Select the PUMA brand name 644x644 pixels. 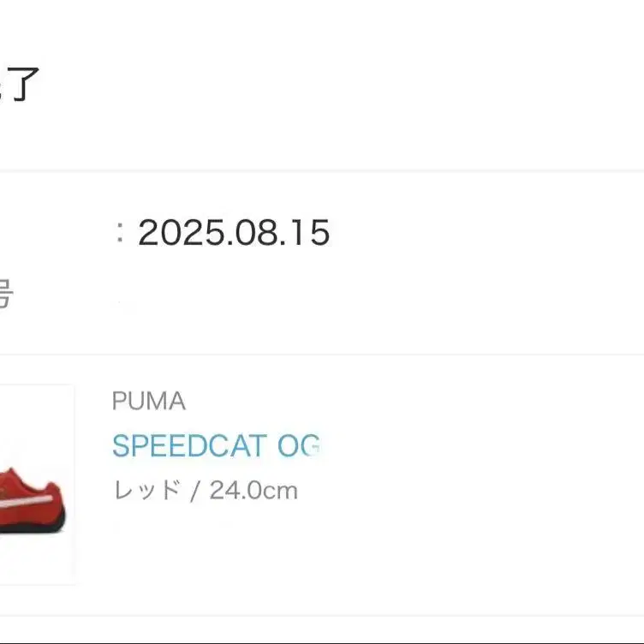pos(149,401)
